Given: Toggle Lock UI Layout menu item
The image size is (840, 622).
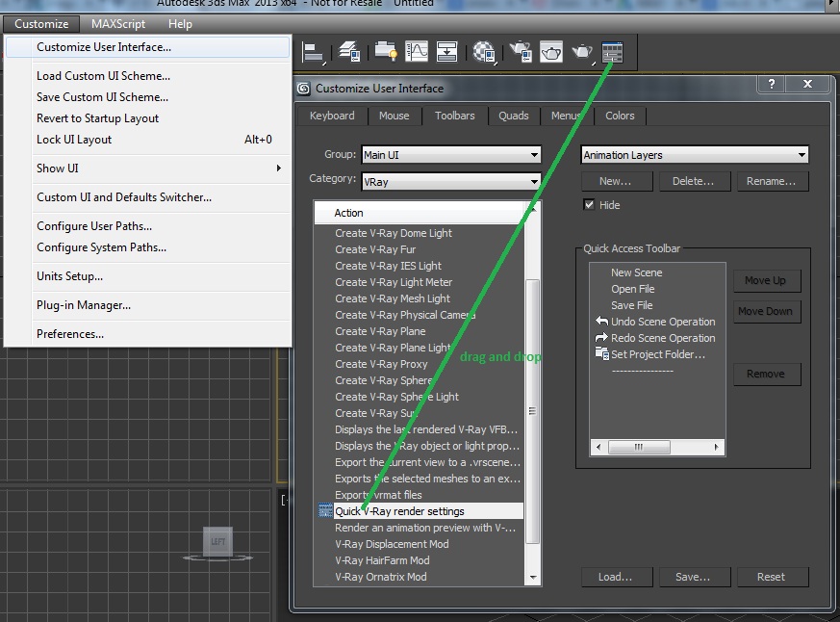Looking at the screenshot, I should click(x=148, y=140).
